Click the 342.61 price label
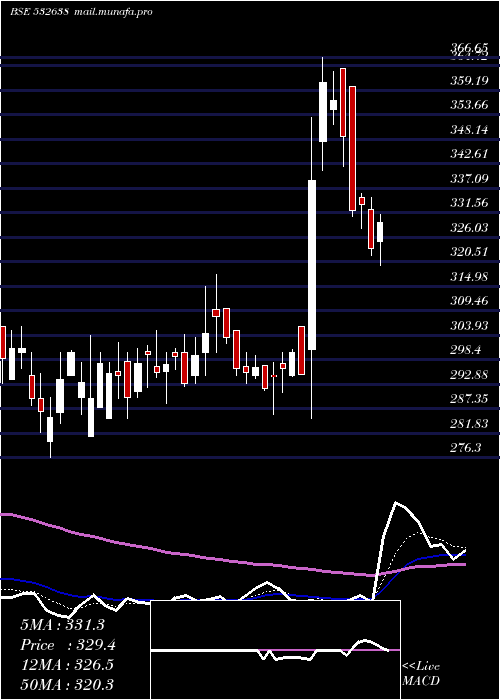The height and width of the screenshot is (700, 500). [x=469, y=154]
